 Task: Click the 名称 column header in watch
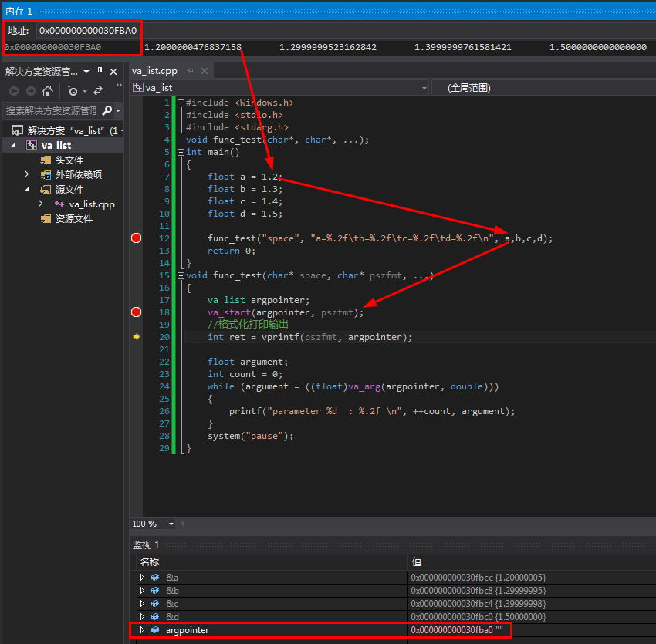150,561
